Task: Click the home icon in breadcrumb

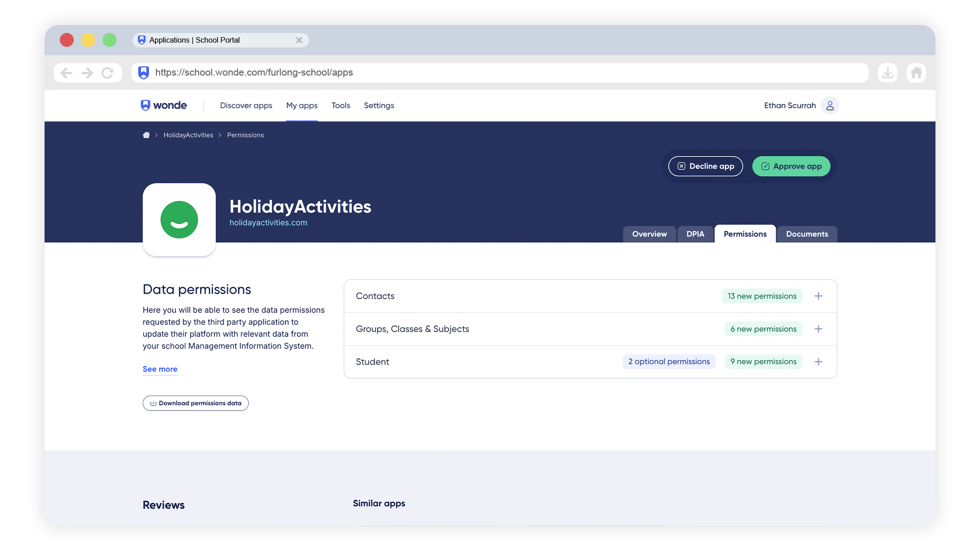Action: click(146, 135)
